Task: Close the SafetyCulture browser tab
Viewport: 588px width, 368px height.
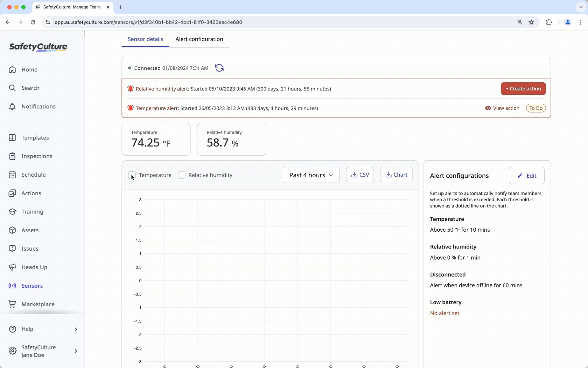Action: pos(108,7)
